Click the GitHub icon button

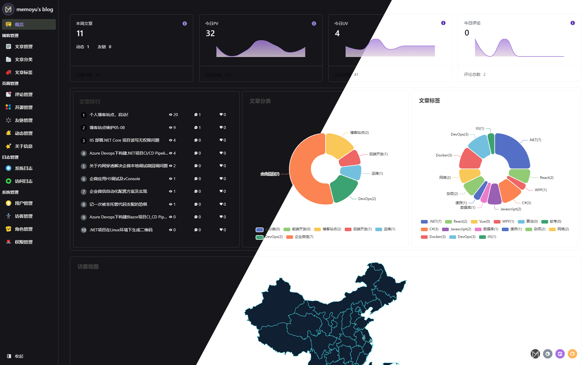coord(572,354)
